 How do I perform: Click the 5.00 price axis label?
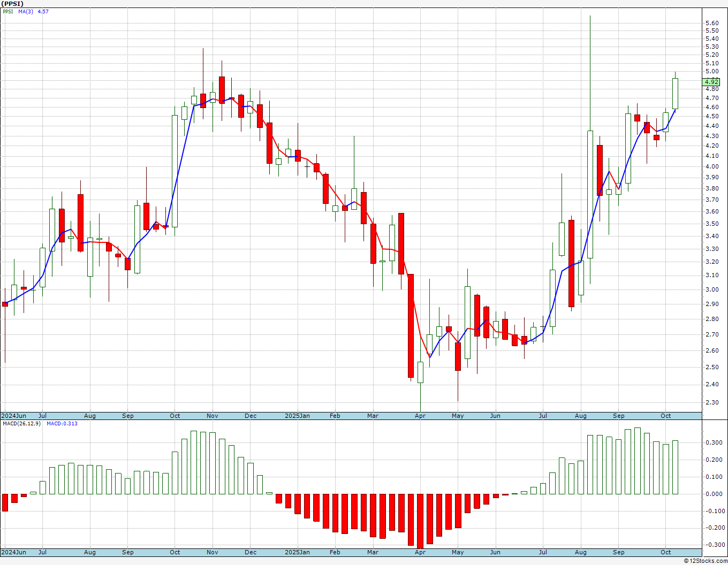click(712, 71)
